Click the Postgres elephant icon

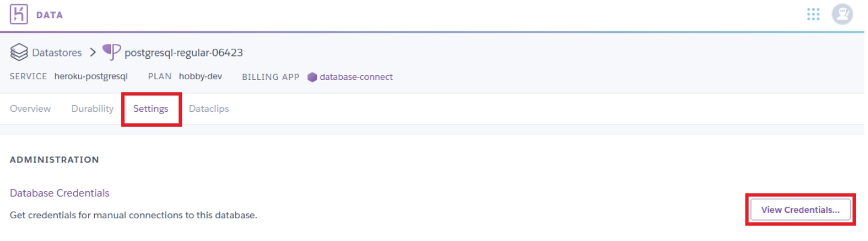pyautogui.click(x=111, y=52)
